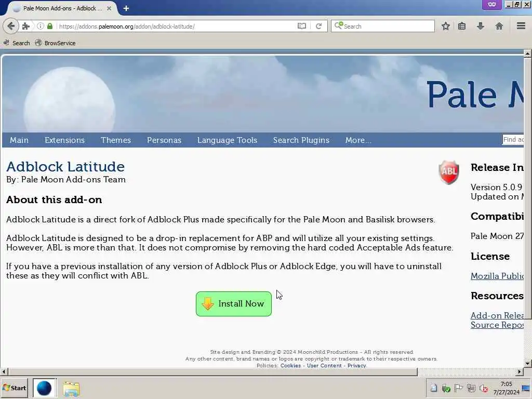The width and height of the screenshot is (532, 399).
Task: Click the Pale Moon globe taskbar icon
Action: pos(44,388)
